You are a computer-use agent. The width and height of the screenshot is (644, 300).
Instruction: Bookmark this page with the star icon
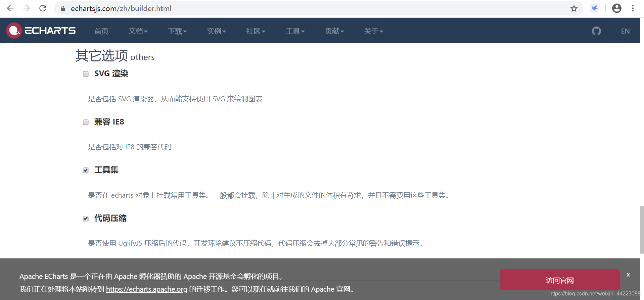pos(574,8)
